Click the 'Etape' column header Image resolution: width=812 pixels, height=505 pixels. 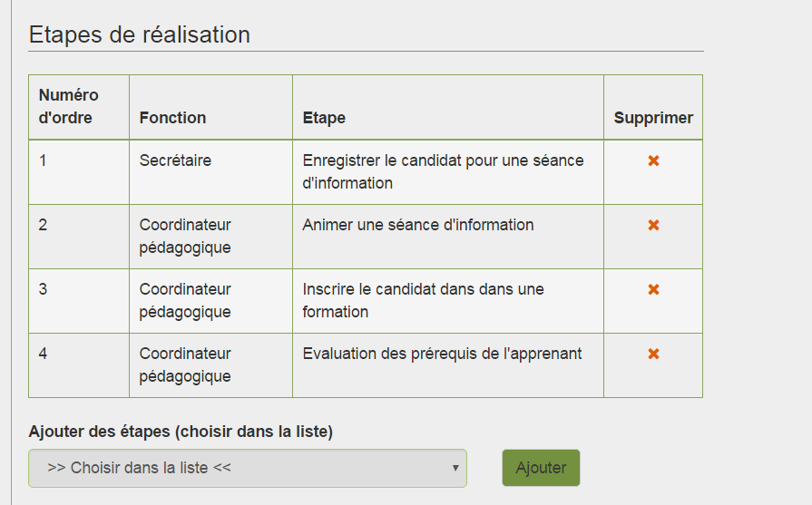pyautogui.click(x=324, y=118)
